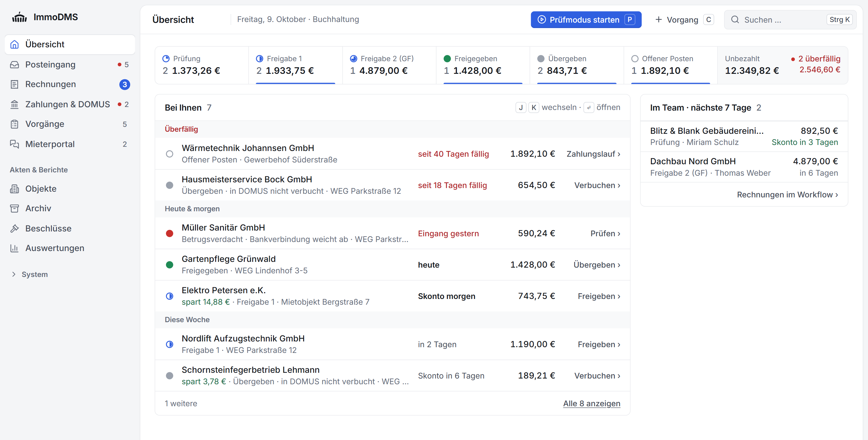This screenshot has width=868, height=440.
Task: Click the status circle of Wärmetechnik Johannsen
Action: pos(169,154)
